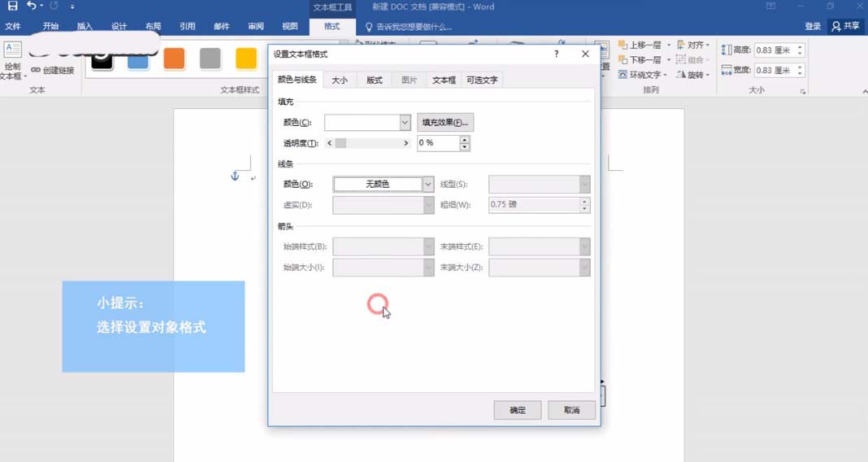Image resolution: width=868 pixels, height=462 pixels.
Task: Switch to 审阅 ribbon tab
Action: (x=256, y=26)
